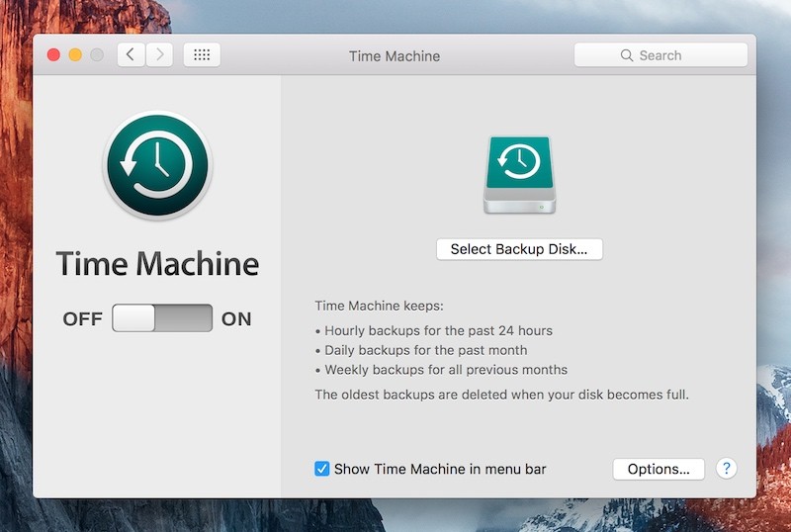Click the magnifying glass in the search box

coord(627,55)
